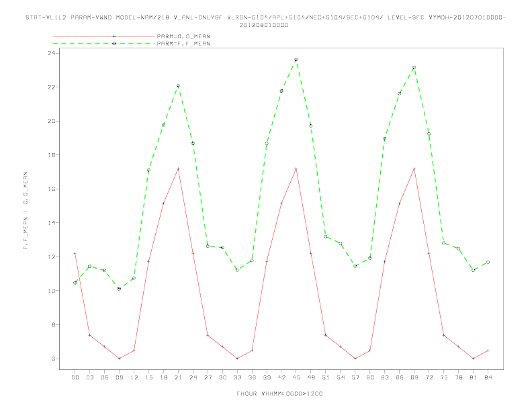Screen dimensions: 532x411
Task: Click the x-axis forecast hour label 72
Action: pyautogui.click(x=429, y=377)
